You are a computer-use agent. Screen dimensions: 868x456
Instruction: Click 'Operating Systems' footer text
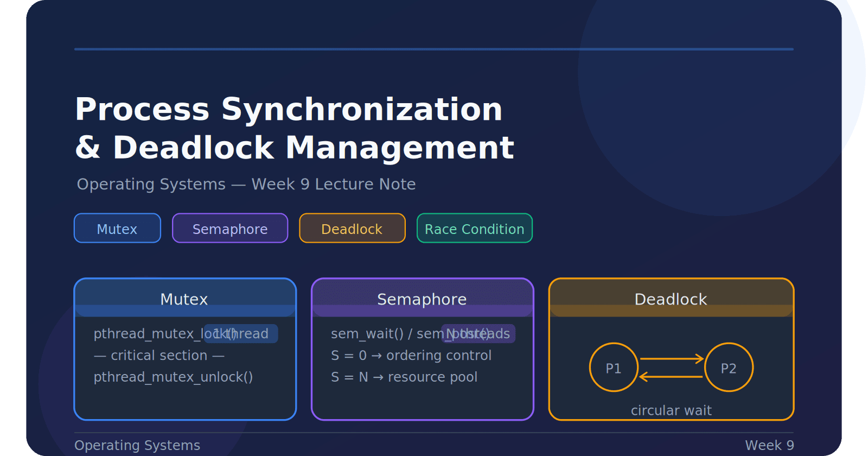tap(137, 445)
